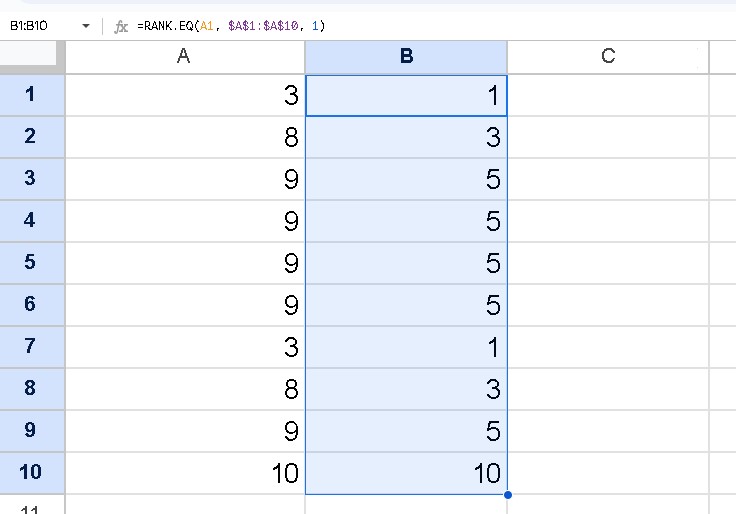The image size is (736, 514).
Task: Click the fx function icon
Action: coord(121,25)
